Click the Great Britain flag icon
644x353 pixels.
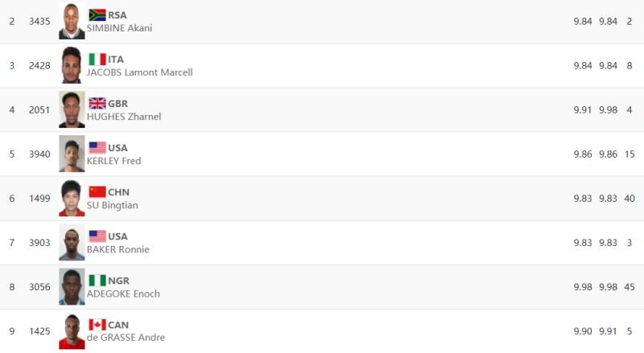tap(97, 104)
